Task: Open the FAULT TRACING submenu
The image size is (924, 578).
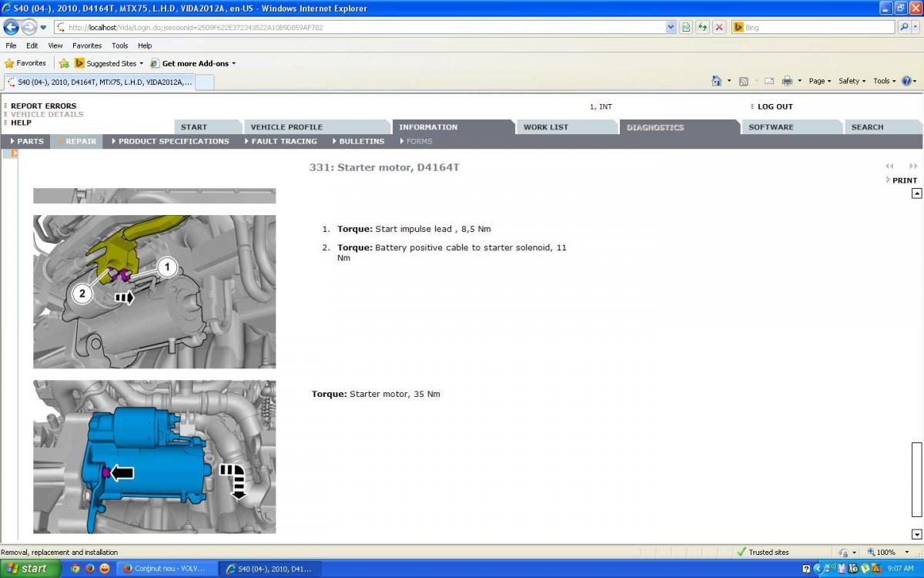Action: [x=280, y=141]
